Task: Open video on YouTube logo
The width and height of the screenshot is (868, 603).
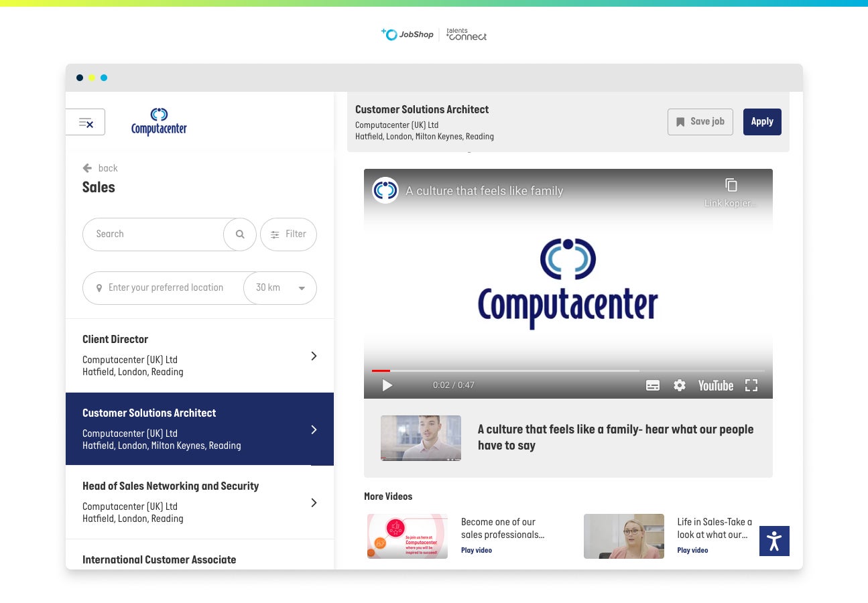Action: (x=716, y=385)
